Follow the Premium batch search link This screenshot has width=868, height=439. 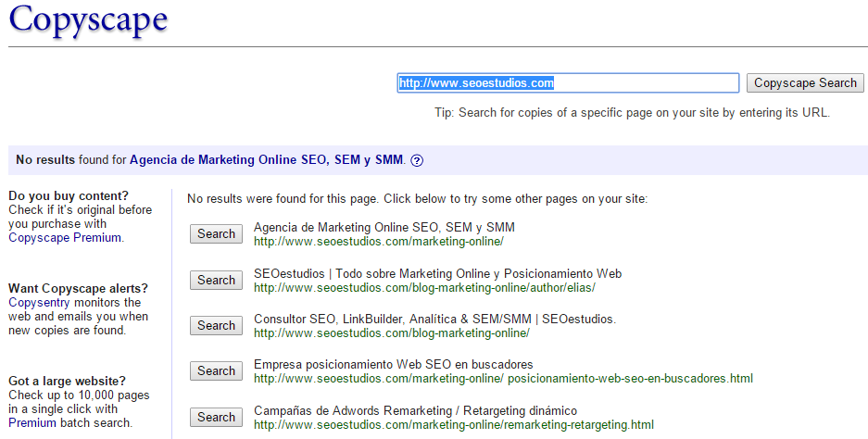click(32, 422)
